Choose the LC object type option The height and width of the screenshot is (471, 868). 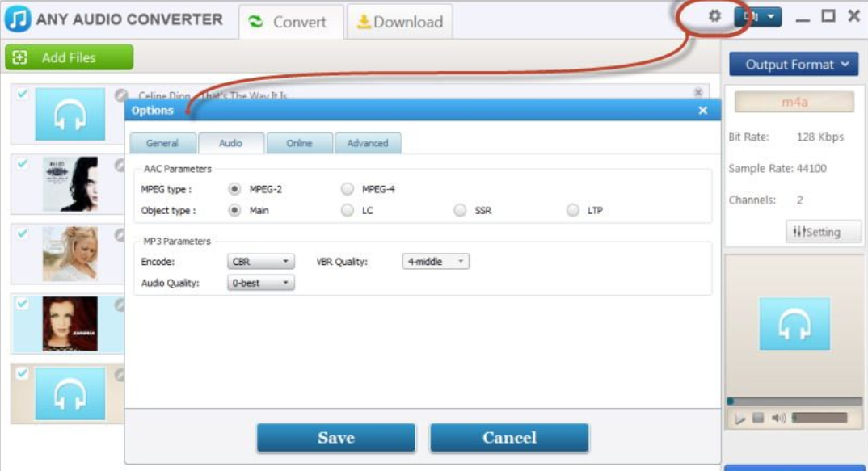tap(347, 210)
